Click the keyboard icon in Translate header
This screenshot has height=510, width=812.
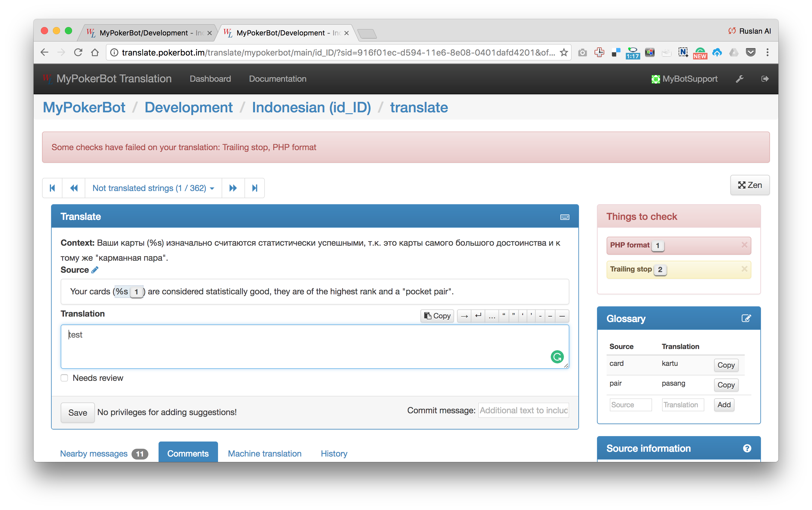point(565,217)
